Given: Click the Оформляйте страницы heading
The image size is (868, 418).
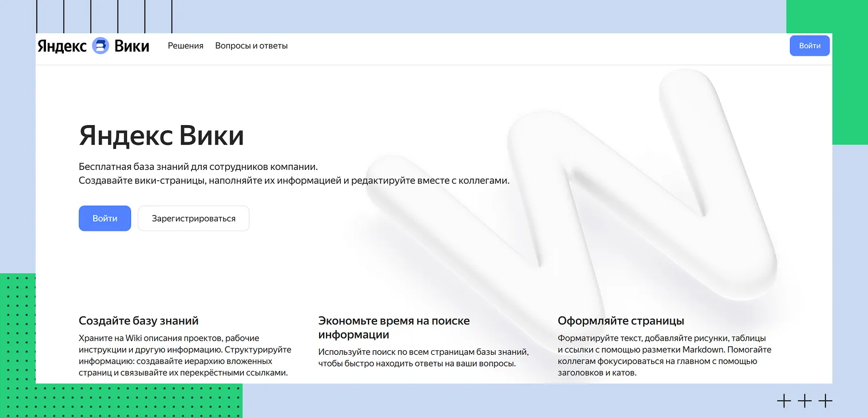Looking at the screenshot, I should click(x=621, y=321).
